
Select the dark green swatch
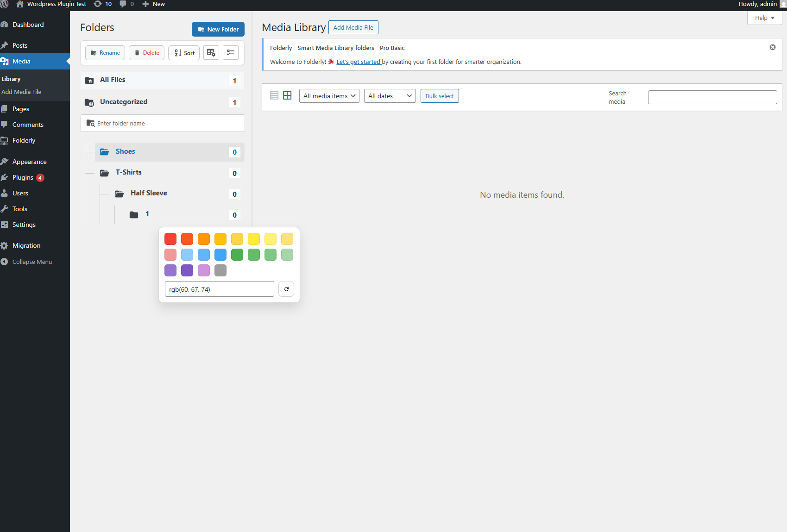coord(237,255)
